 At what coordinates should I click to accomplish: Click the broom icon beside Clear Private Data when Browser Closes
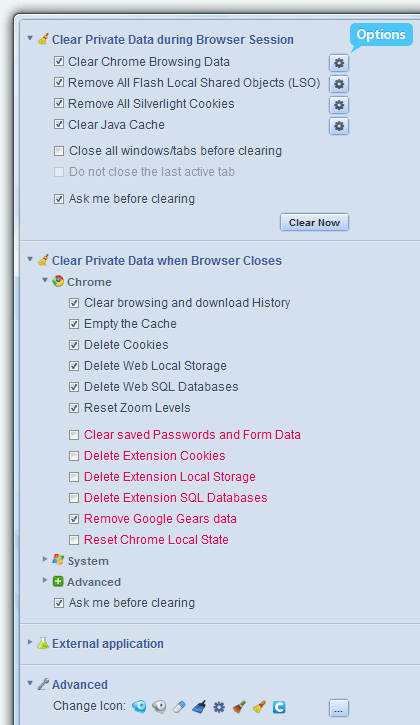click(x=43, y=260)
